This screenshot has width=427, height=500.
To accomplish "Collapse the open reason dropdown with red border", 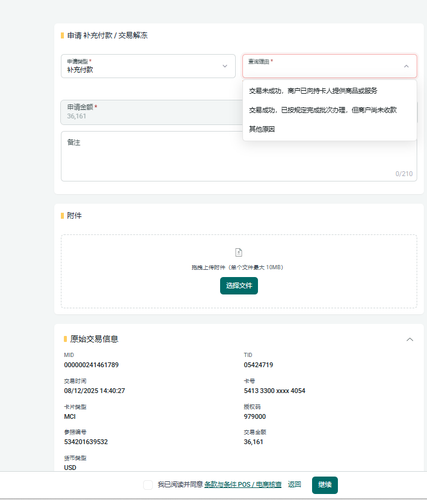I will (x=329, y=66).
